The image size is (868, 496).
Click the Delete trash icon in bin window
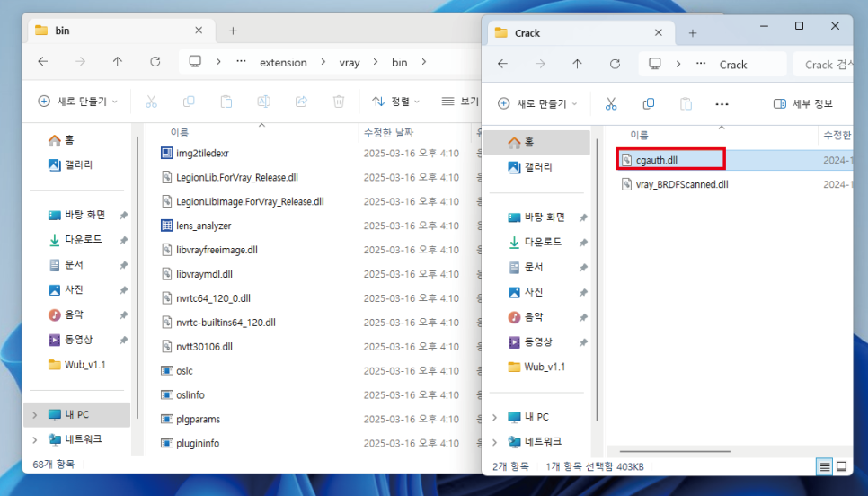click(339, 102)
